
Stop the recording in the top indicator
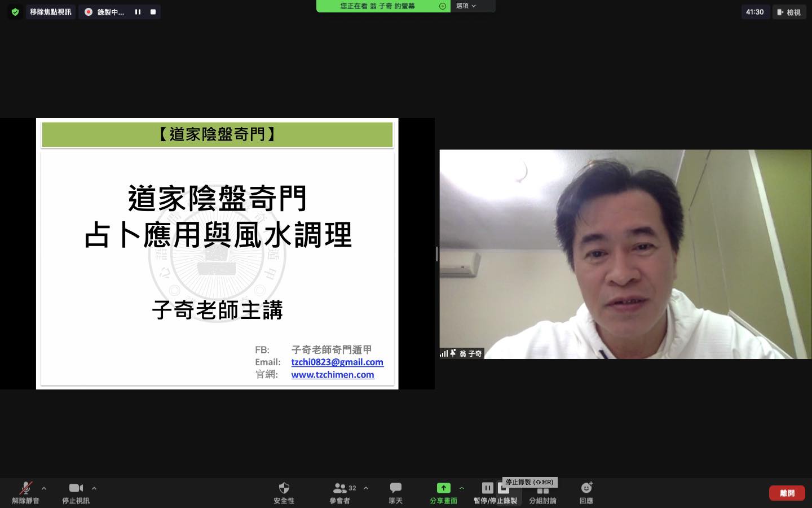pyautogui.click(x=153, y=12)
